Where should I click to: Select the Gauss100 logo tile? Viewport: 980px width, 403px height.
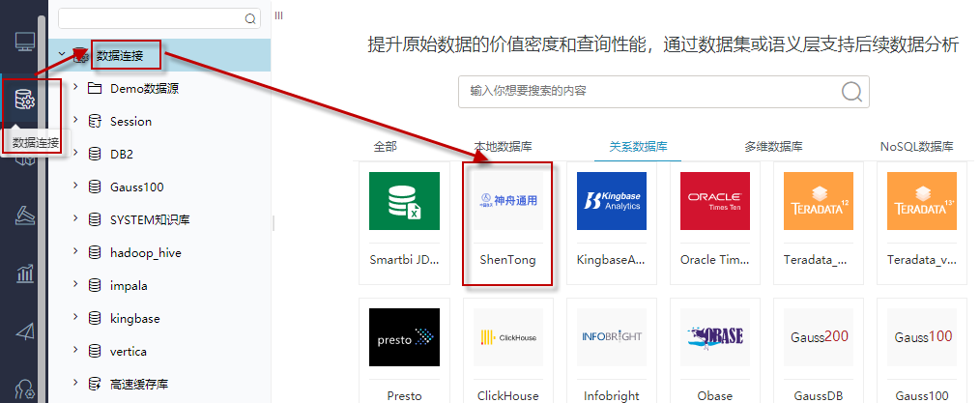[922, 337]
